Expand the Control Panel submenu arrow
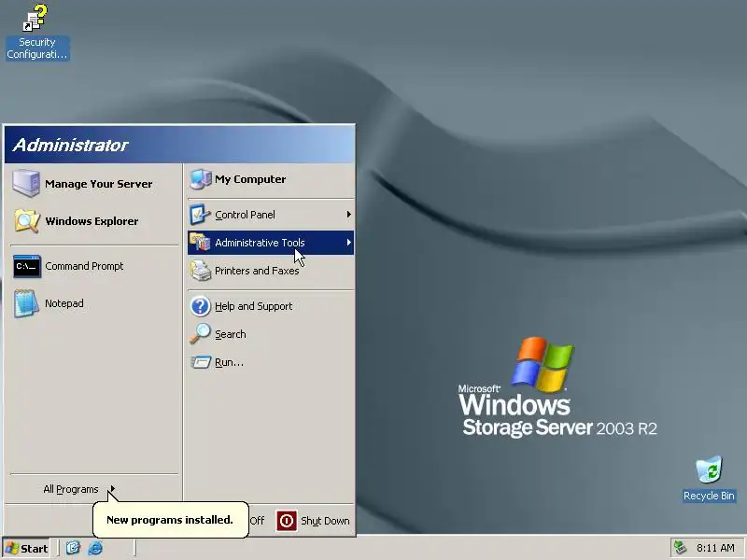747x560 pixels. [349, 215]
